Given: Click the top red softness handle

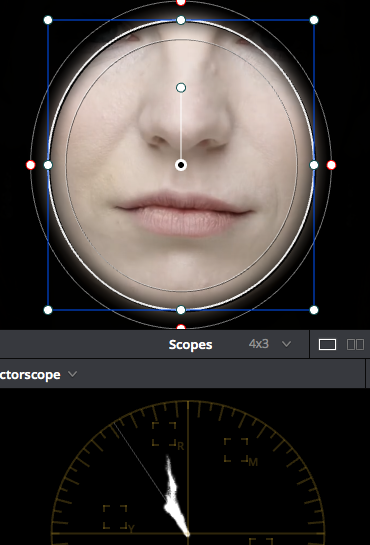Looking at the screenshot, I should (181, 2).
